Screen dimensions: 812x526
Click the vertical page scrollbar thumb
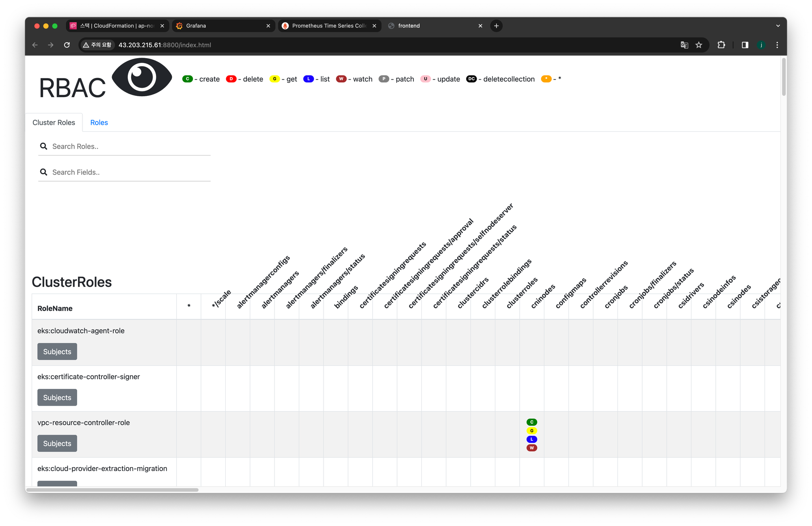tap(784, 76)
